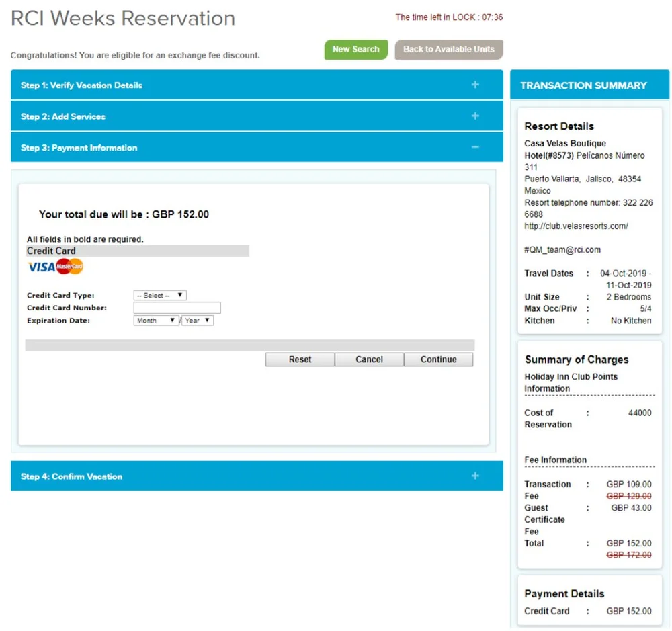The image size is (672, 631).
Task: Open the club.velasresorts.com link
Action: pyautogui.click(x=576, y=226)
